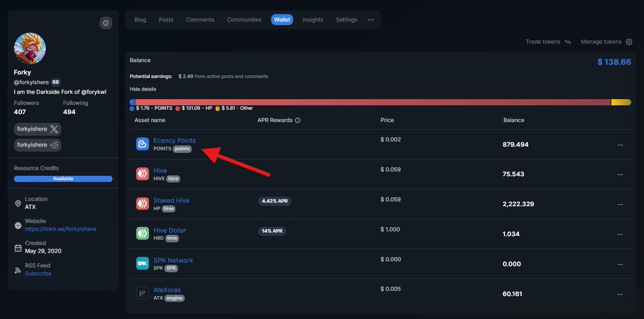The height and width of the screenshot is (319, 644).
Task: Click the engine tag under AteXoras
Action: coord(174,298)
